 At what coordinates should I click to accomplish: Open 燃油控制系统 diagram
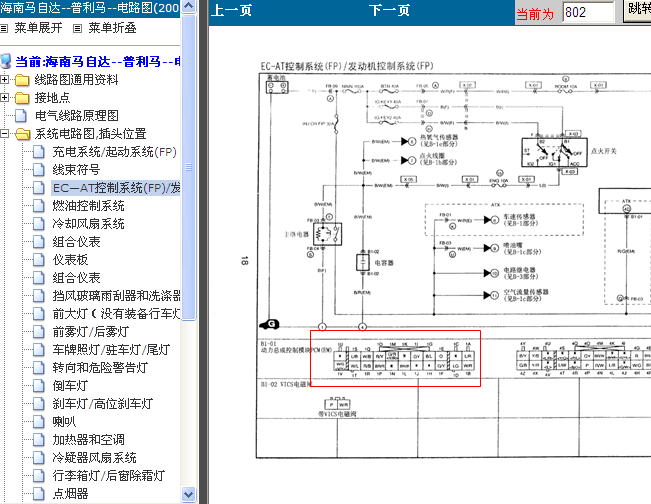click(88, 206)
